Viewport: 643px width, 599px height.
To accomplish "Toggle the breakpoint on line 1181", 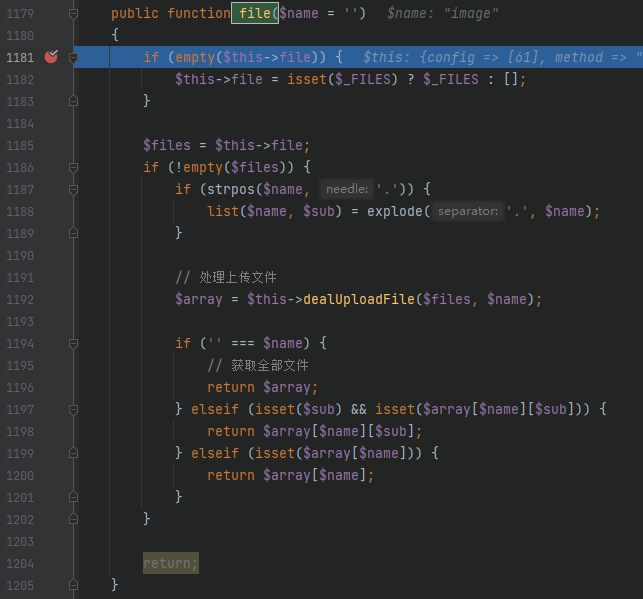I will [x=51, y=57].
